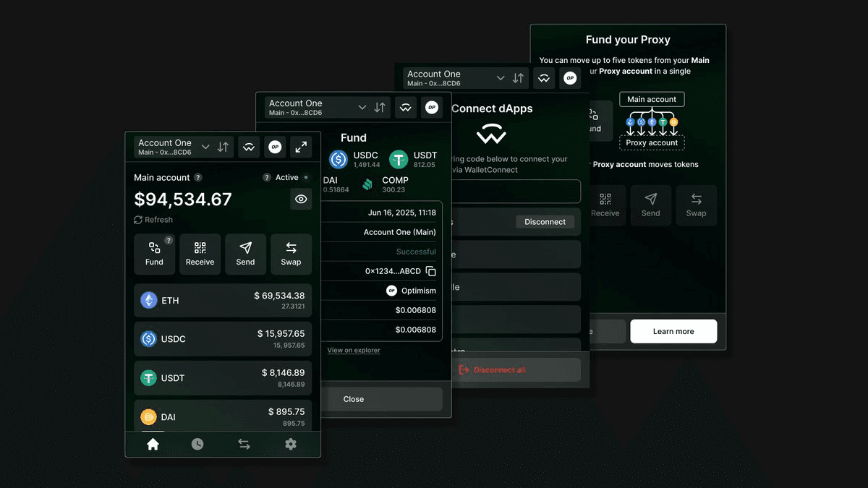Toggle balance visibility with the eye icon
The height and width of the screenshot is (488, 868).
(301, 200)
